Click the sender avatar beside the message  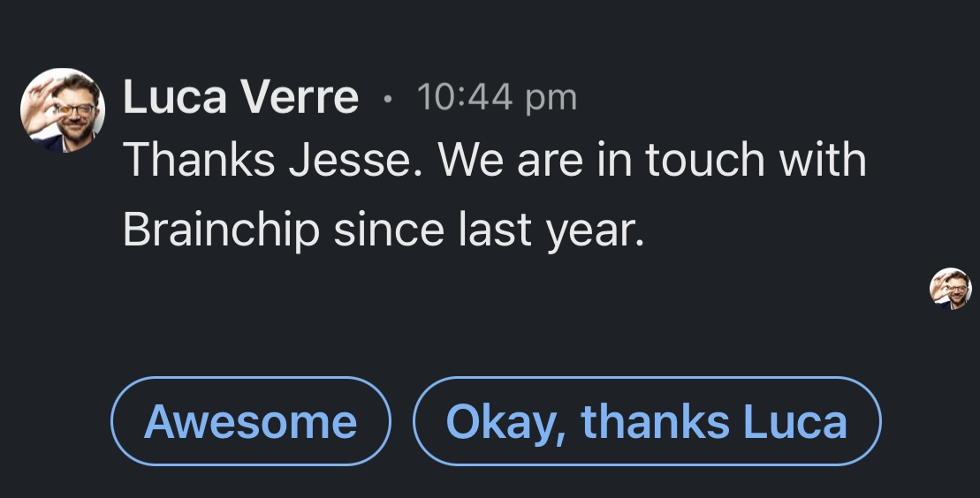(62, 110)
